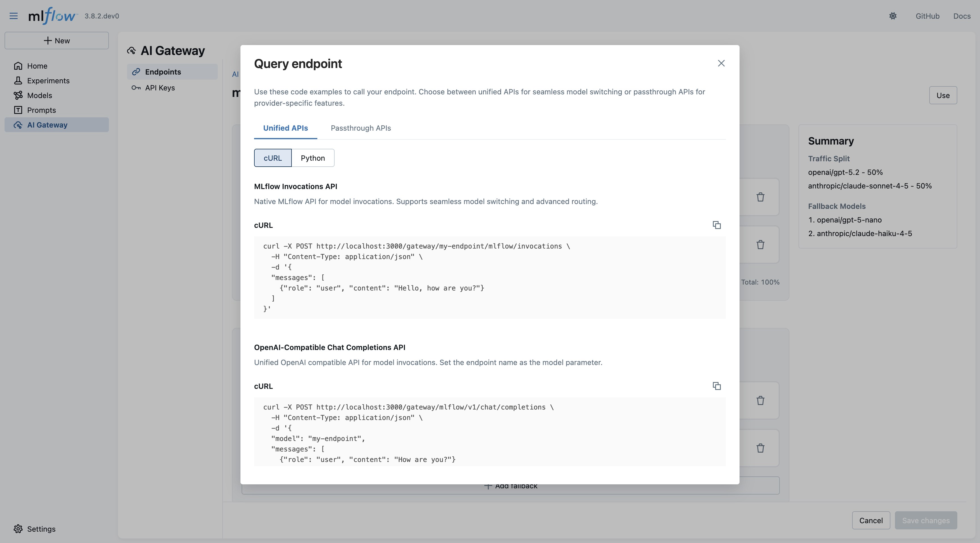This screenshot has width=980, height=543.
Task: Select the cURL code format
Action: 273,157
